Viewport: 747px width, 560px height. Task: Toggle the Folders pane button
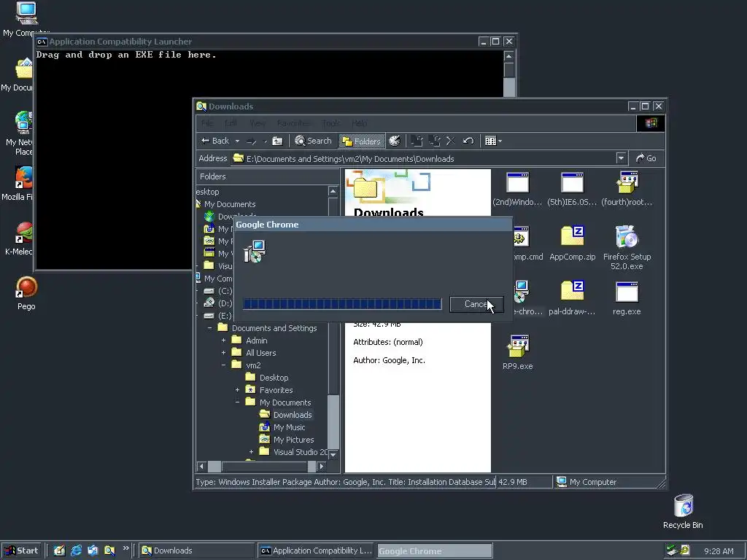click(x=362, y=141)
